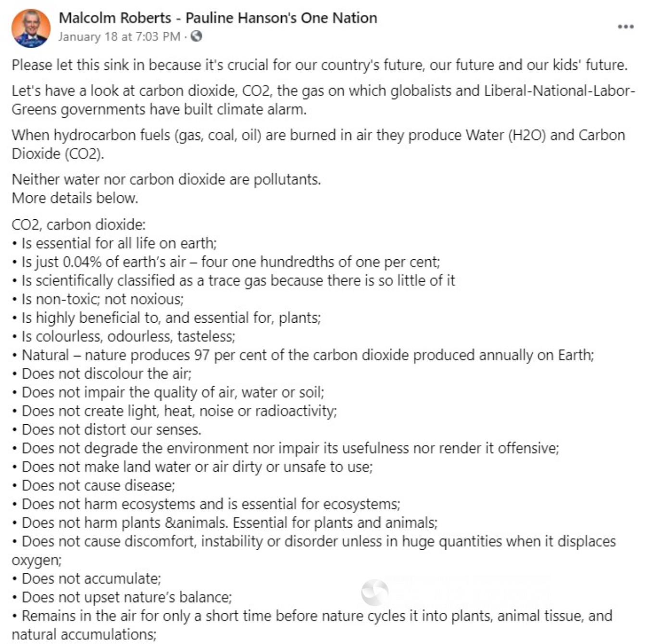Open the post options three-dot menu
Viewport: 649px width, 644px height.
click(x=625, y=26)
